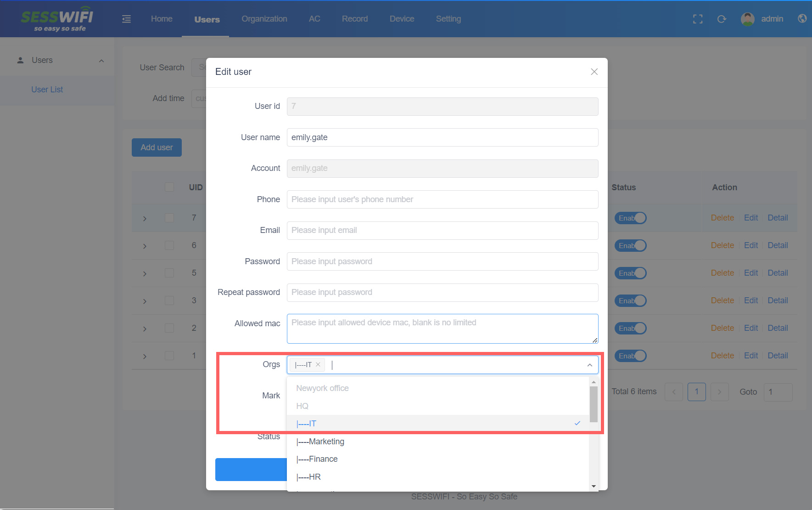Choose Finance from the Orgs list

click(x=438, y=459)
